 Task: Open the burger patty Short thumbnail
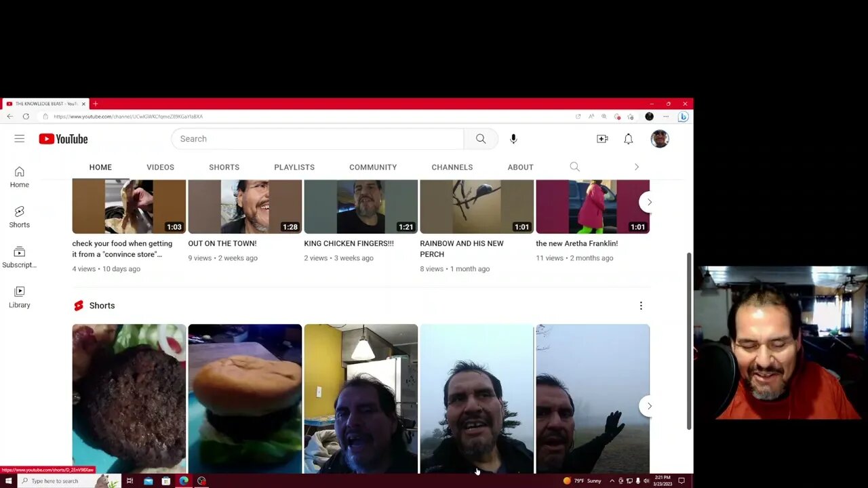(x=129, y=399)
